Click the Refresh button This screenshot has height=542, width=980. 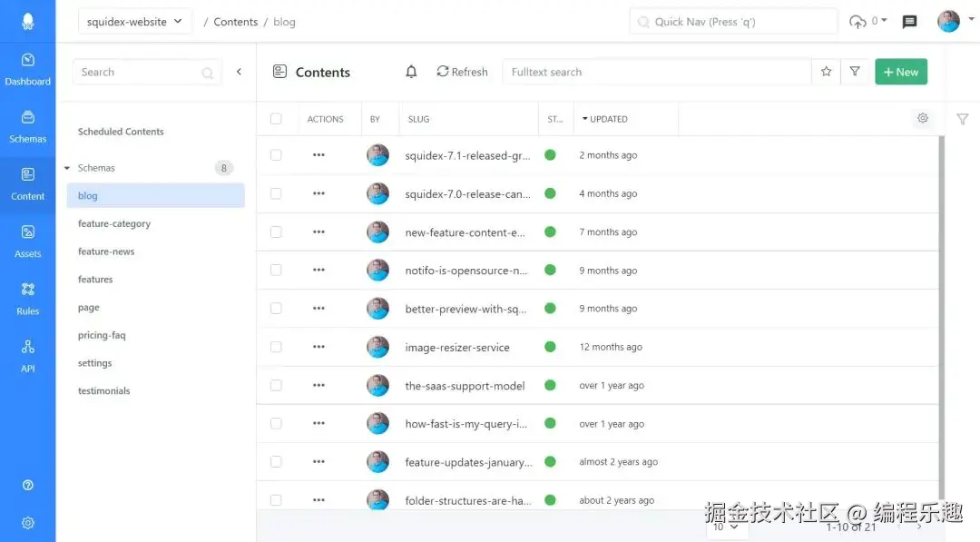point(462,72)
